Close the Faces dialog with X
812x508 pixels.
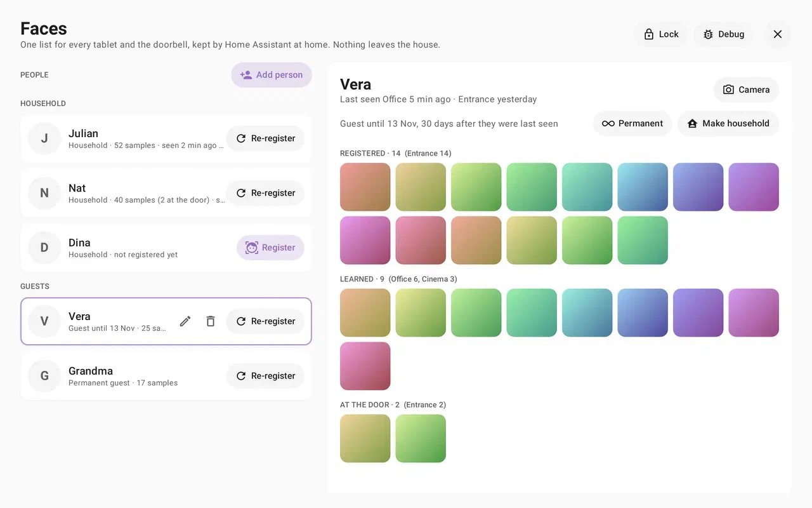(x=778, y=34)
